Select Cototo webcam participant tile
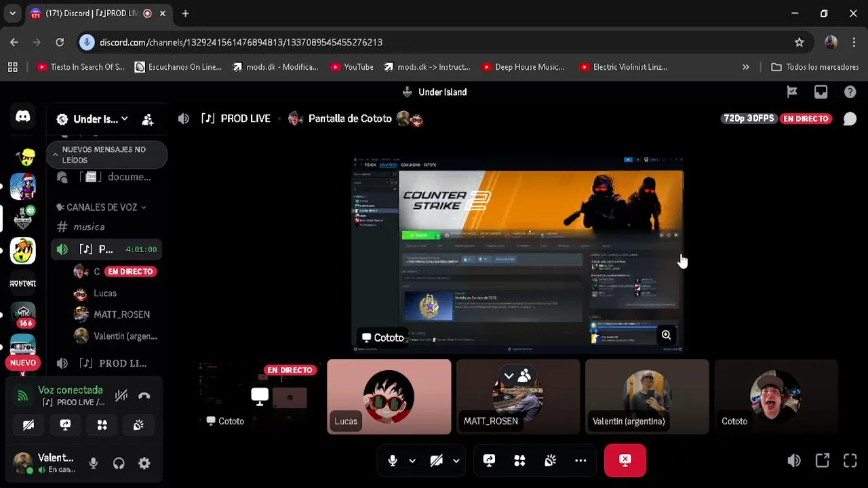This screenshot has height=488, width=868. (776, 396)
